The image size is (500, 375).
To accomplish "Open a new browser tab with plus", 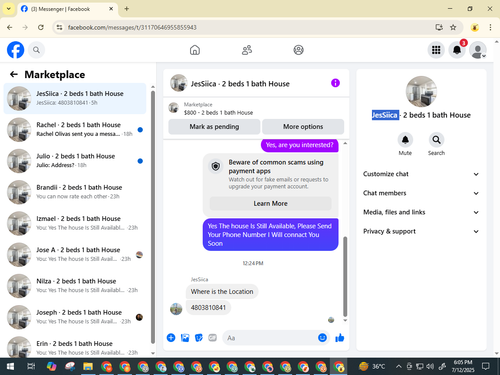I will click(126, 9).
